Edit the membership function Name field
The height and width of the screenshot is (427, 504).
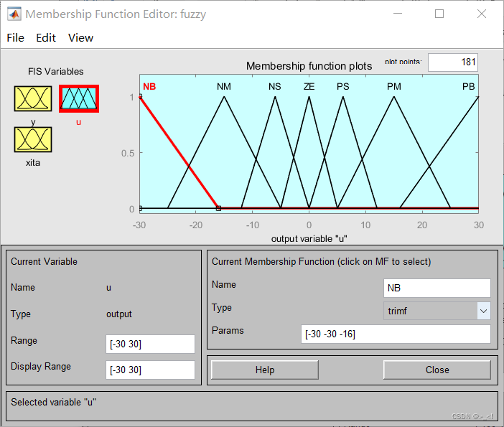coord(437,288)
